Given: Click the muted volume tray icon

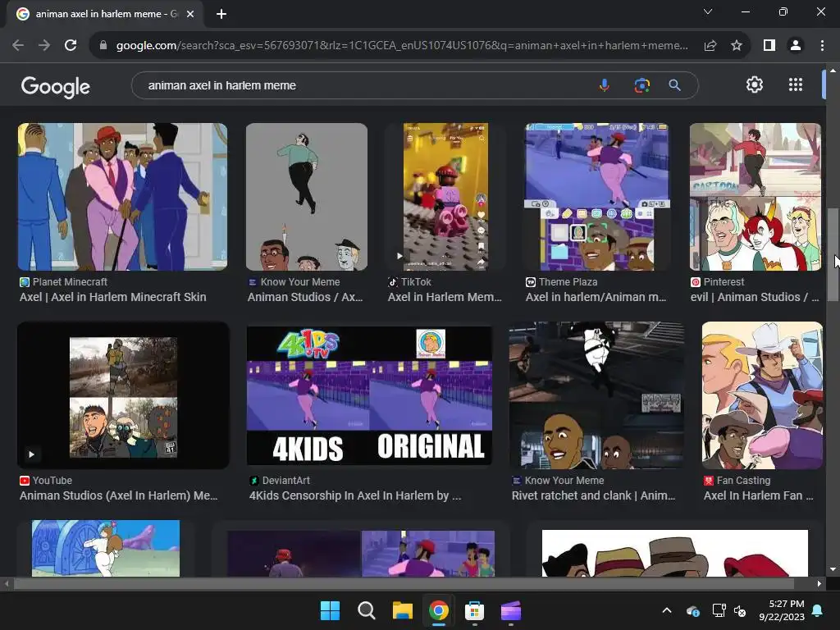Looking at the screenshot, I should tap(740, 610).
